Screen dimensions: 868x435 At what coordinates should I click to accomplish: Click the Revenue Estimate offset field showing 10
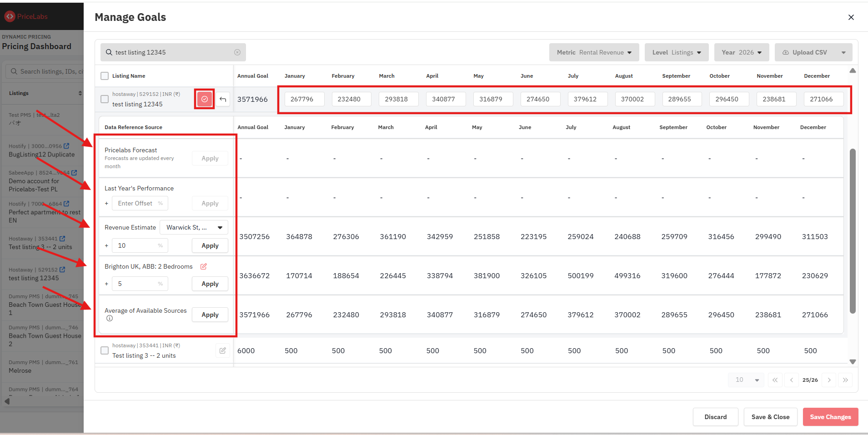140,245
